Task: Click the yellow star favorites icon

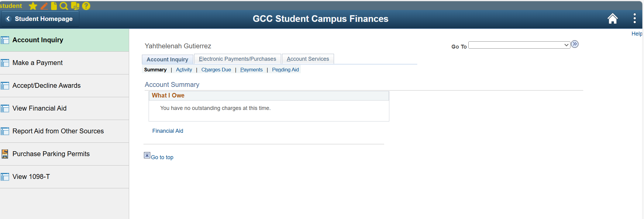Action: coord(33,6)
